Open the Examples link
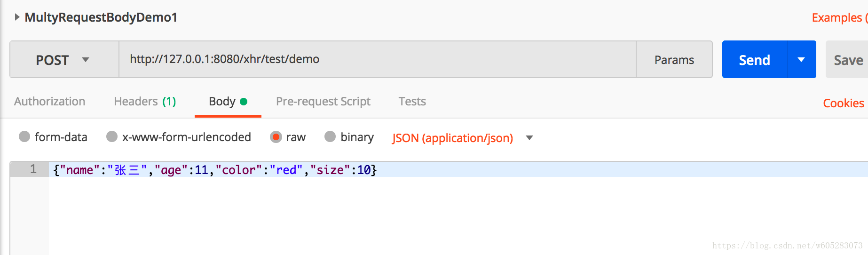Screen dimensions: 868x255 tap(840, 18)
